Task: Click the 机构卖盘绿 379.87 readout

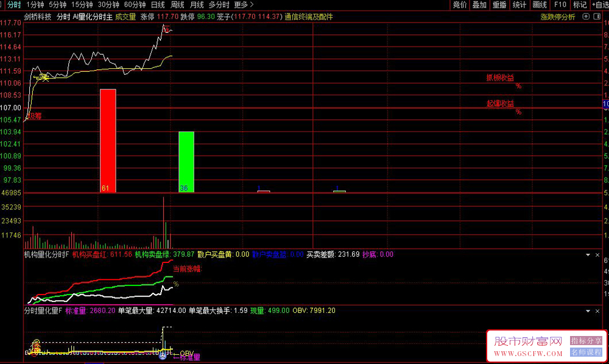Action: tap(164, 254)
